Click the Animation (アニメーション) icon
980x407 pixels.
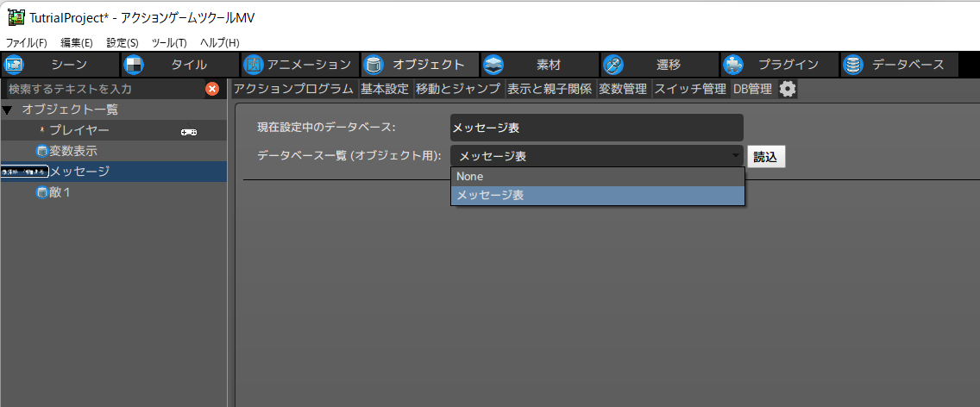point(253,65)
